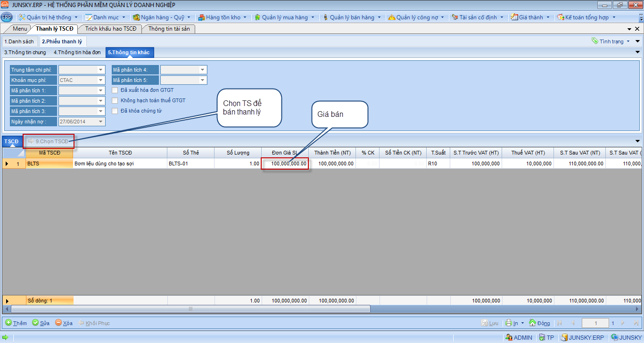Click the Đóng house icon
This screenshot has height=343, width=644.
pyautogui.click(x=532, y=323)
